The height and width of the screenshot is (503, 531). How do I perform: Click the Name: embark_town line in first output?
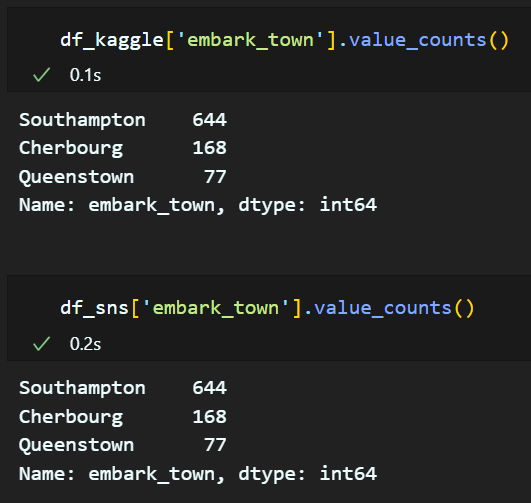click(x=198, y=205)
